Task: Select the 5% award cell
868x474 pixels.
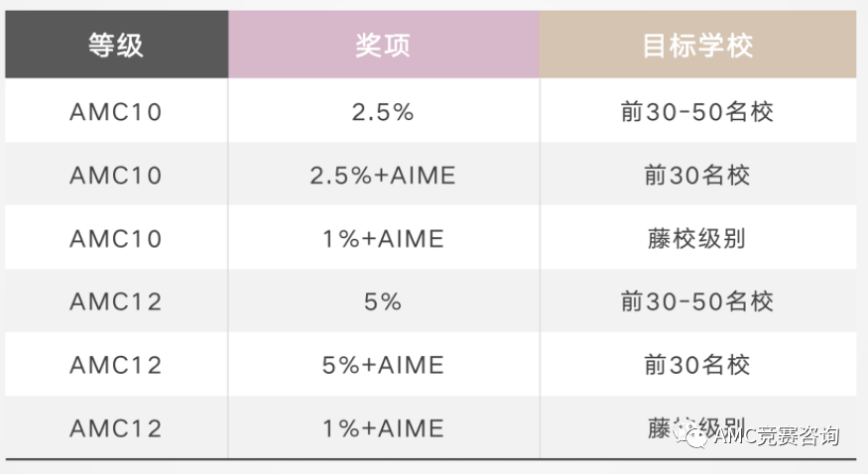Action: pyautogui.click(x=383, y=302)
